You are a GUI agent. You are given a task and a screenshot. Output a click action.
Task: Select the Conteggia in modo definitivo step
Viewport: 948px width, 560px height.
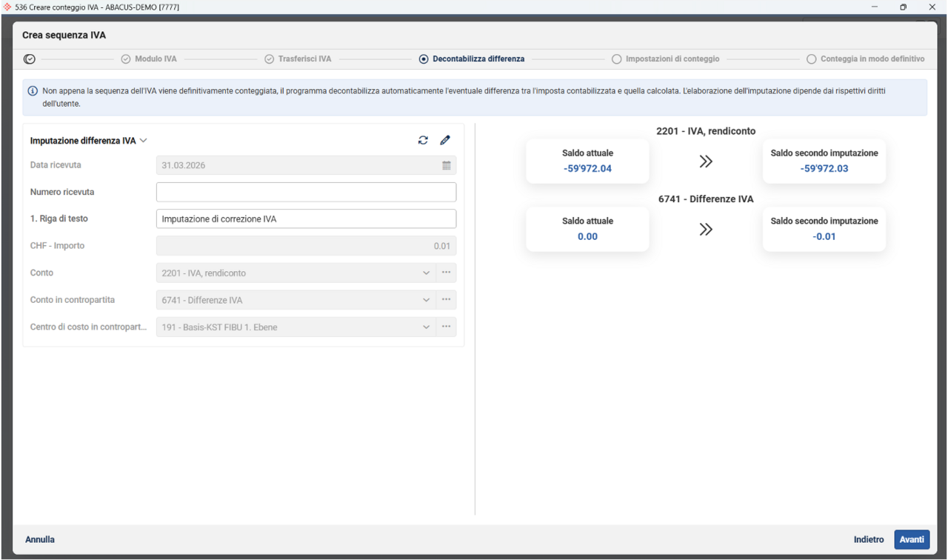[812, 59]
